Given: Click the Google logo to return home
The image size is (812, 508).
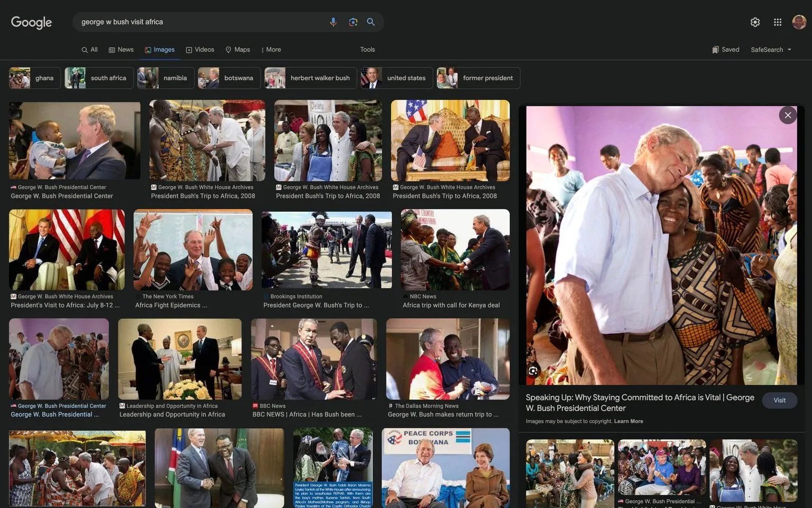Looking at the screenshot, I should [31, 22].
